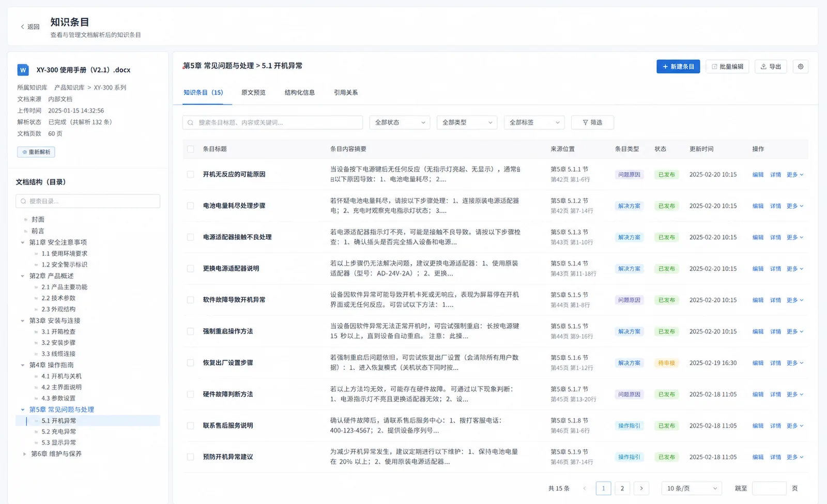Switch to the 结构化信息 tab
The width and height of the screenshot is (827, 504).
point(300,93)
